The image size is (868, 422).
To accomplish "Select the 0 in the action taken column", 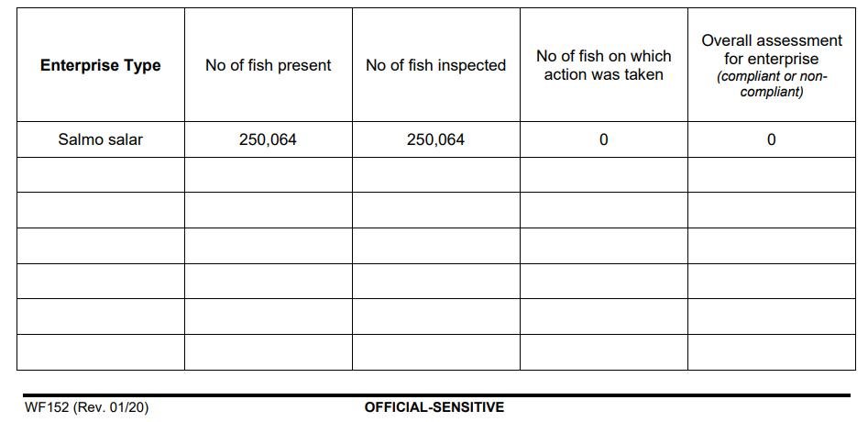I will 603,139.
